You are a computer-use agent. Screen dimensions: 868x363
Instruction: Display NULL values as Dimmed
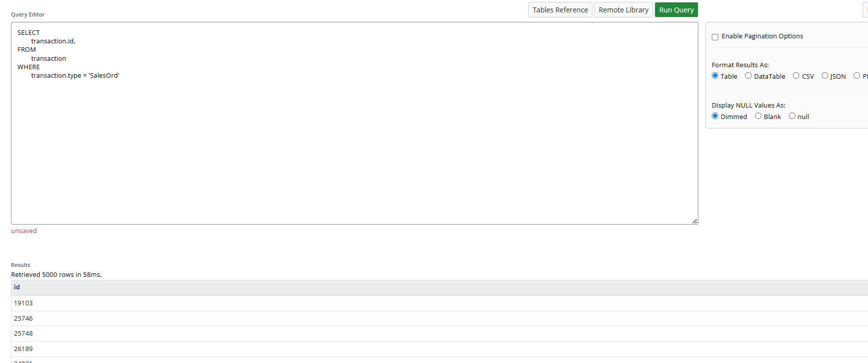[x=715, y=116]
